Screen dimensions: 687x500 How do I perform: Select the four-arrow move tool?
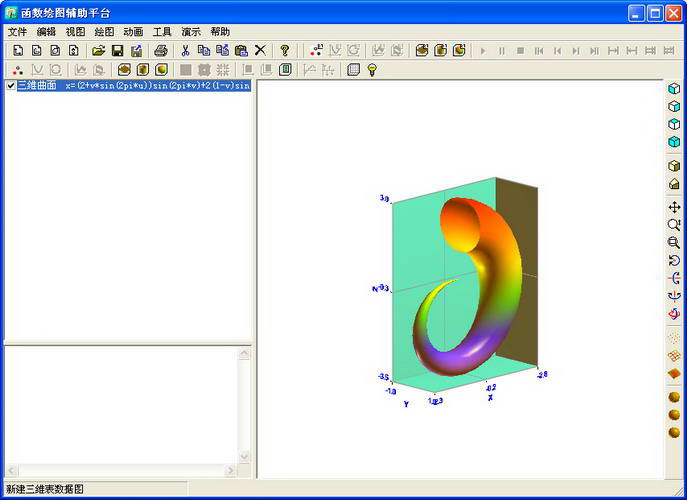click(674, 207)
